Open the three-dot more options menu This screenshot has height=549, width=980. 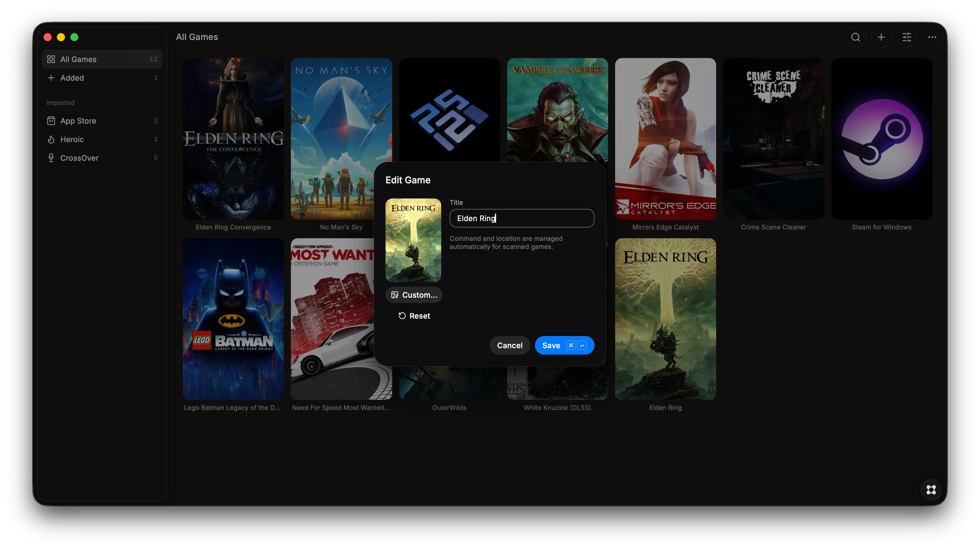[932, 37]
